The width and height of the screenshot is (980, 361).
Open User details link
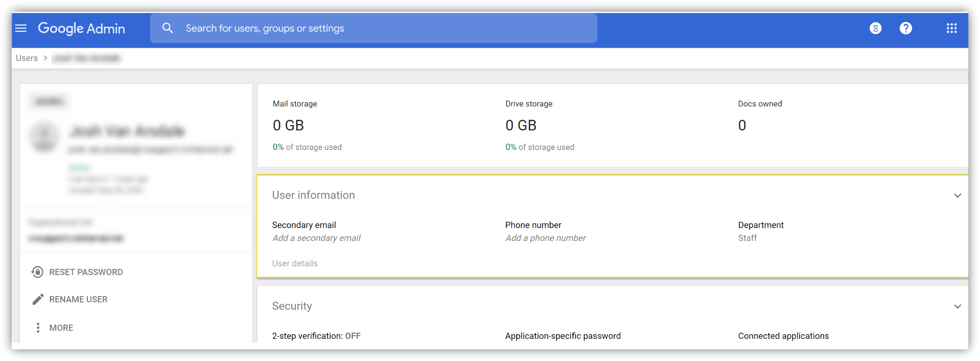pyautogui.click(x=295, y=263)
